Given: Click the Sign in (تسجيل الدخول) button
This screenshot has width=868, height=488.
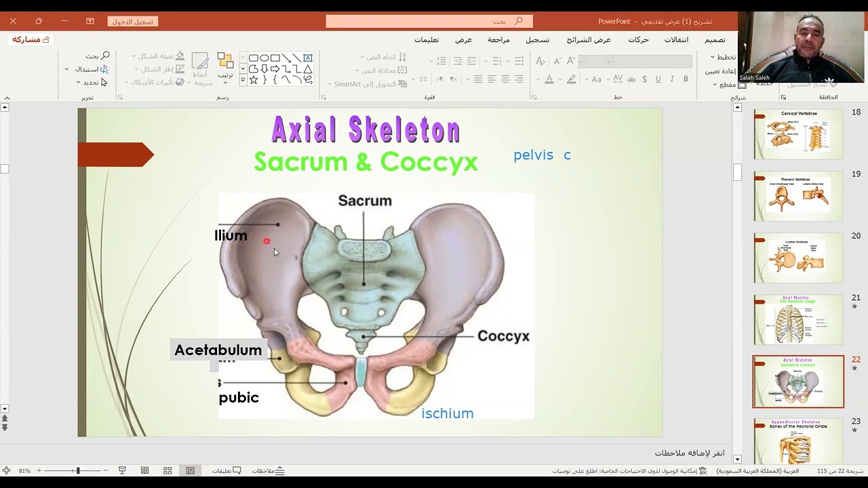Looking at the screenshot, I should coord(133,22).
